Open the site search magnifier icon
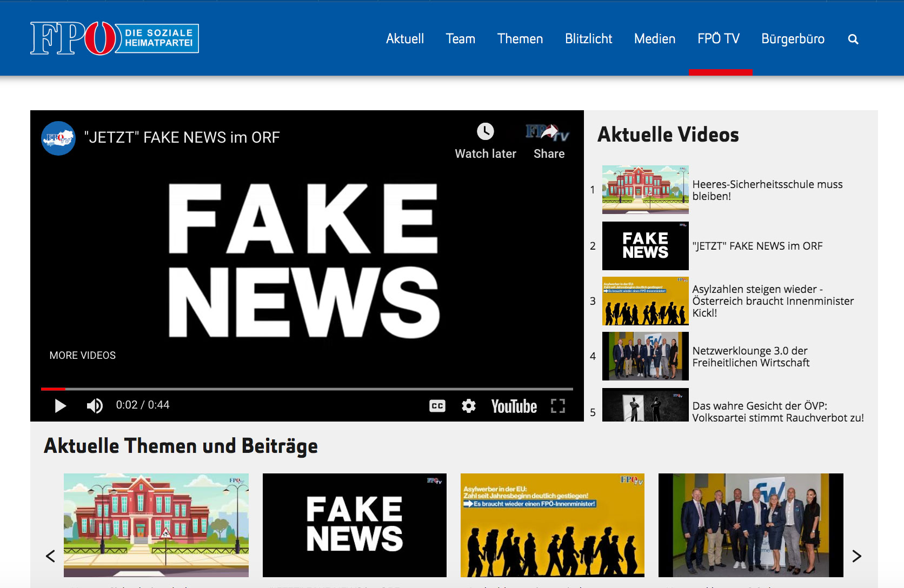The image size is (904, 588). pos(853,39)
